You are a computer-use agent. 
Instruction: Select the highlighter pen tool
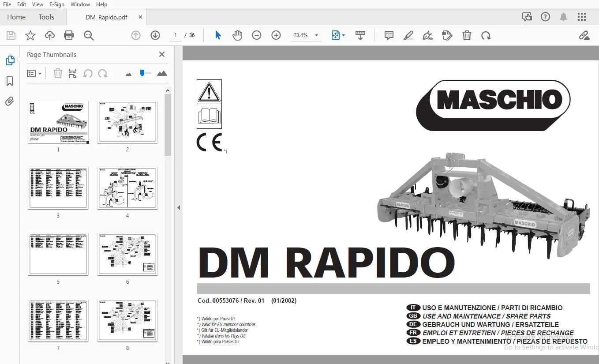tap(408, 35)
